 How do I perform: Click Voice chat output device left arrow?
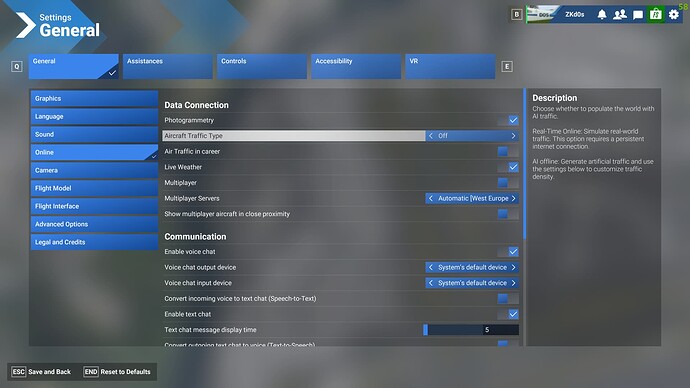pyautogui.click(x=431, y=267)
